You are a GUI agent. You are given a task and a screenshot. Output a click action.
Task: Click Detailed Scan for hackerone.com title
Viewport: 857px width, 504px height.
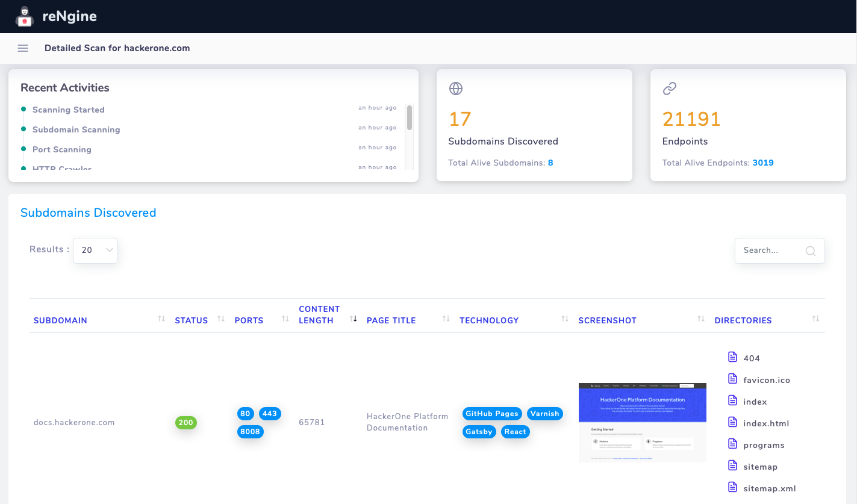tap(117, 48)
